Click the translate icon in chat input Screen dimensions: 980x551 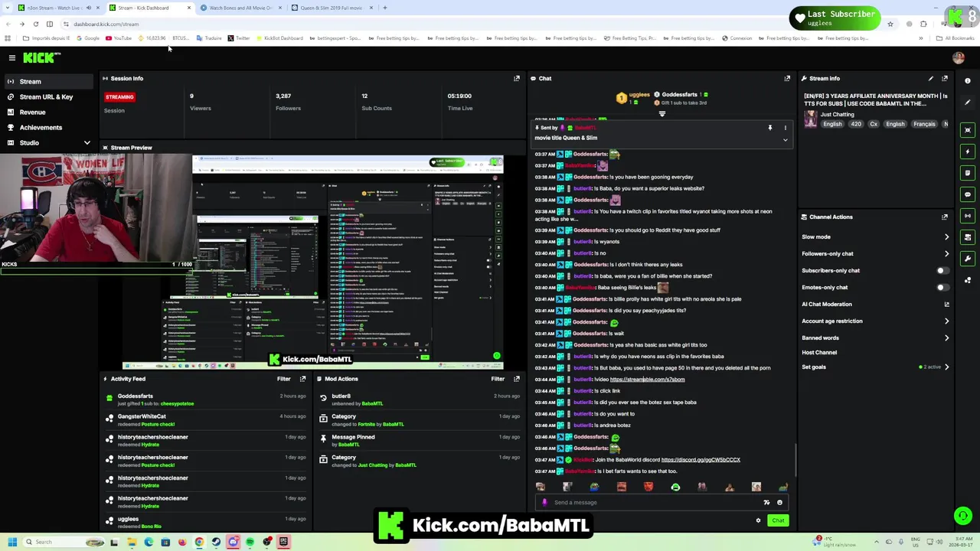766,503
